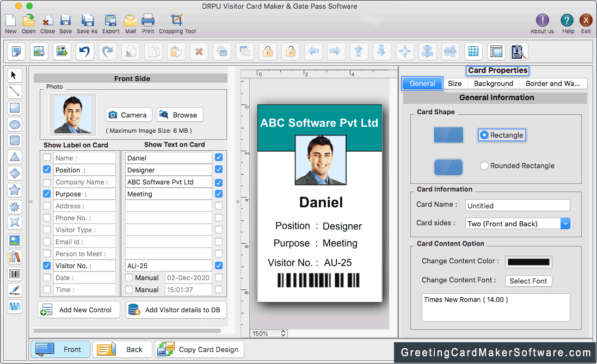Click the Camera button
This screenshot has width=597, height=364.
128,115
